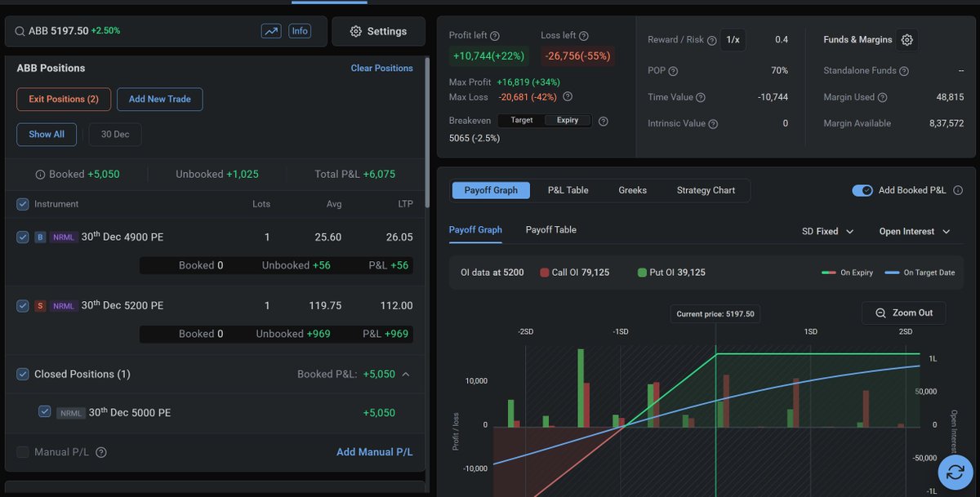Image resolution: width=980 pixels, height=497 pixels.
Task: Click the Show All button
Action: pyautogui.click(x=47, y=135)
